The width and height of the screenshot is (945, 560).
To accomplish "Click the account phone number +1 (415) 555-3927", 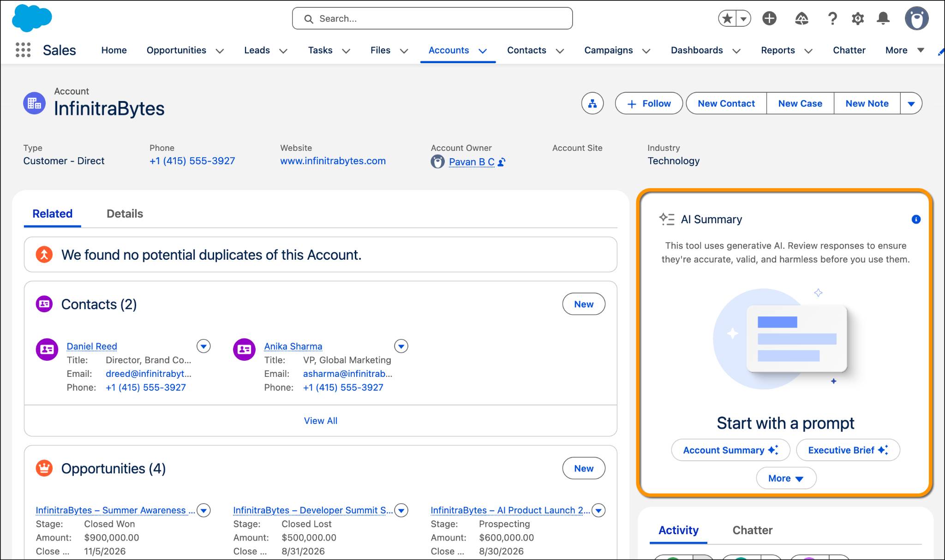I will click(x=192, y=161).
